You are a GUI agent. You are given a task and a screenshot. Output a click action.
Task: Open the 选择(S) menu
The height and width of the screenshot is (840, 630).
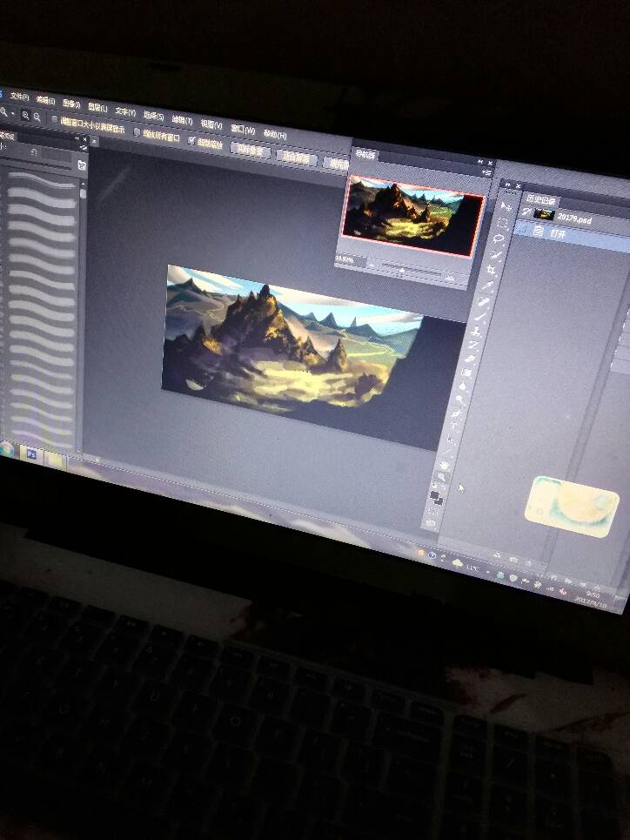153,117
